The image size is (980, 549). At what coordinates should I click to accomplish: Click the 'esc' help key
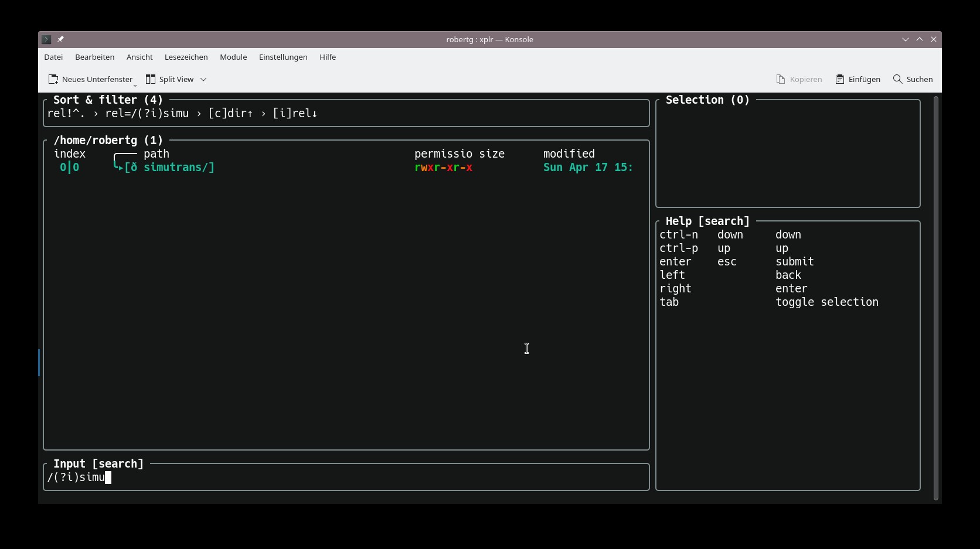coord(727,262)
